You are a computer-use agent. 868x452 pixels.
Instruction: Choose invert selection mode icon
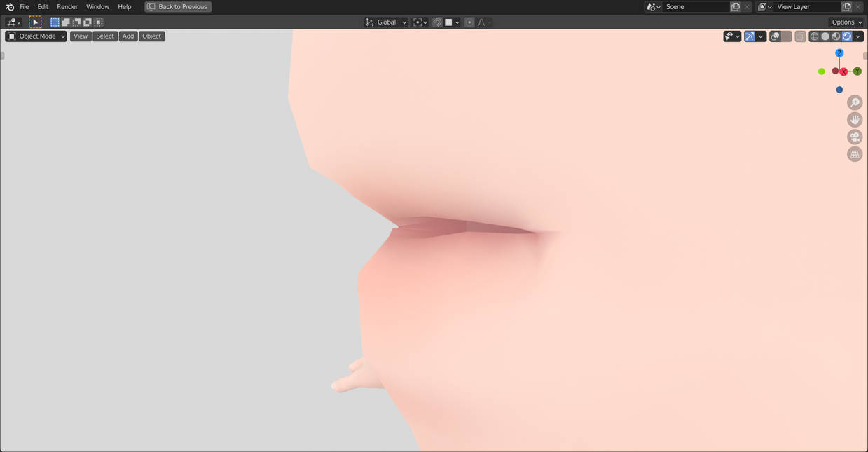(88, 22)
